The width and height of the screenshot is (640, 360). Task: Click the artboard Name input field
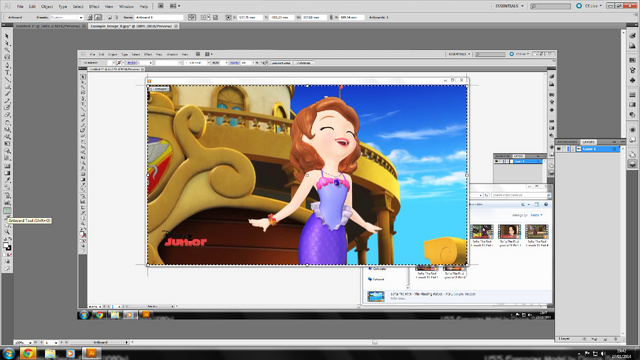point(159,18)
